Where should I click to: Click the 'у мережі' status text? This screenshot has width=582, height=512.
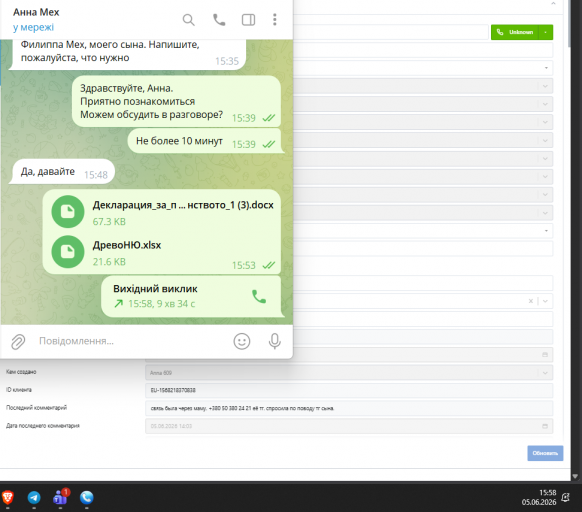pyautogui.click(x=33, y=27)
